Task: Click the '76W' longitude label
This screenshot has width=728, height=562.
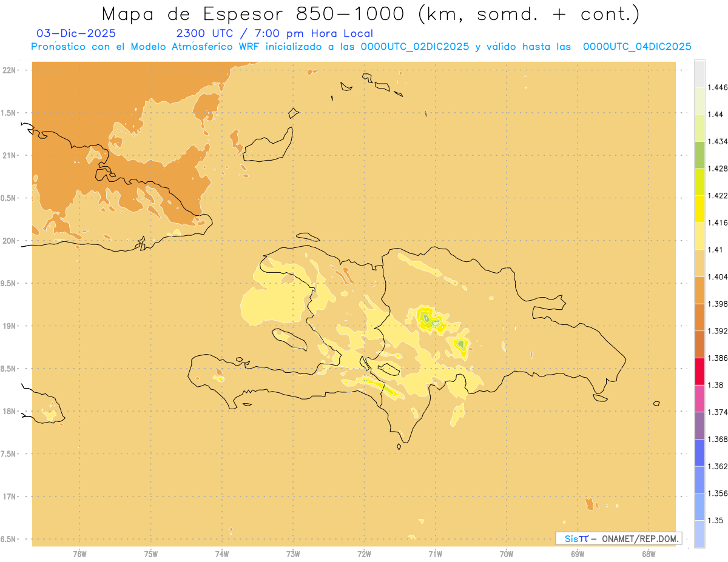Action: pyautogui.click(x=79, y=554)
